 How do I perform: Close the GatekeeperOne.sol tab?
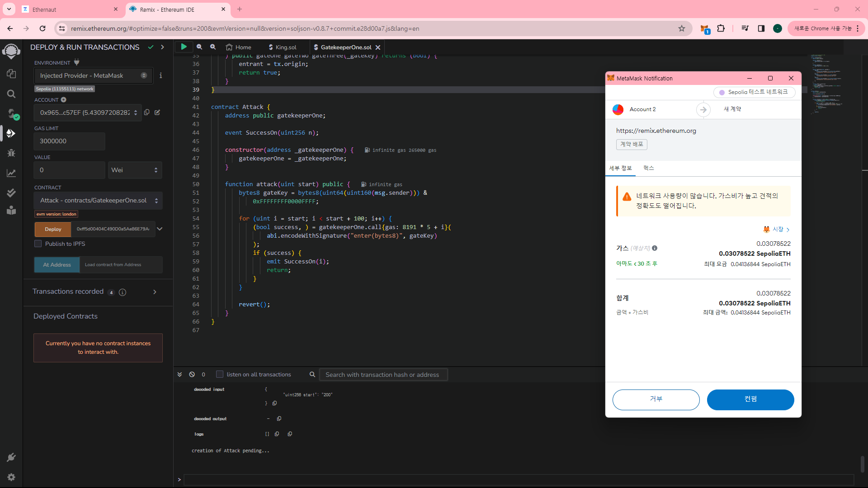click(x=378, y=47)
